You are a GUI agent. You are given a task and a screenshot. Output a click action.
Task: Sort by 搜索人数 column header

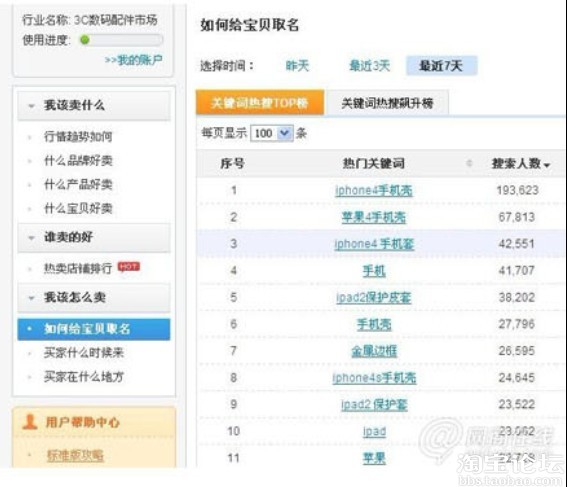pyautogui.click(x=520, y=164)
